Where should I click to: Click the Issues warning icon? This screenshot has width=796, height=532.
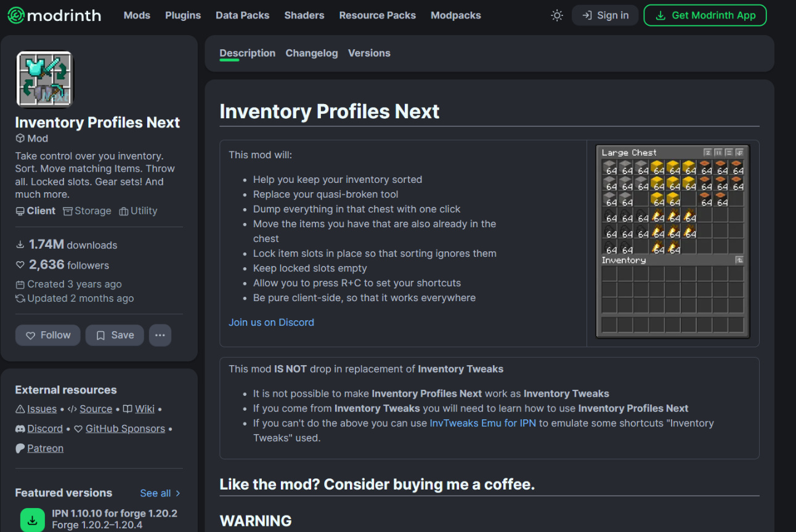click(20, 409)
